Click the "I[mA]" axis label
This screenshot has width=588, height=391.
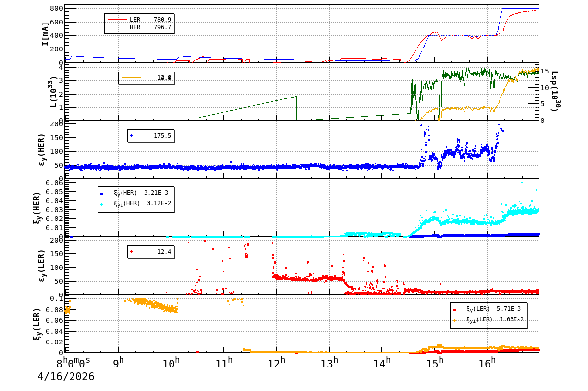click(45, 34)
